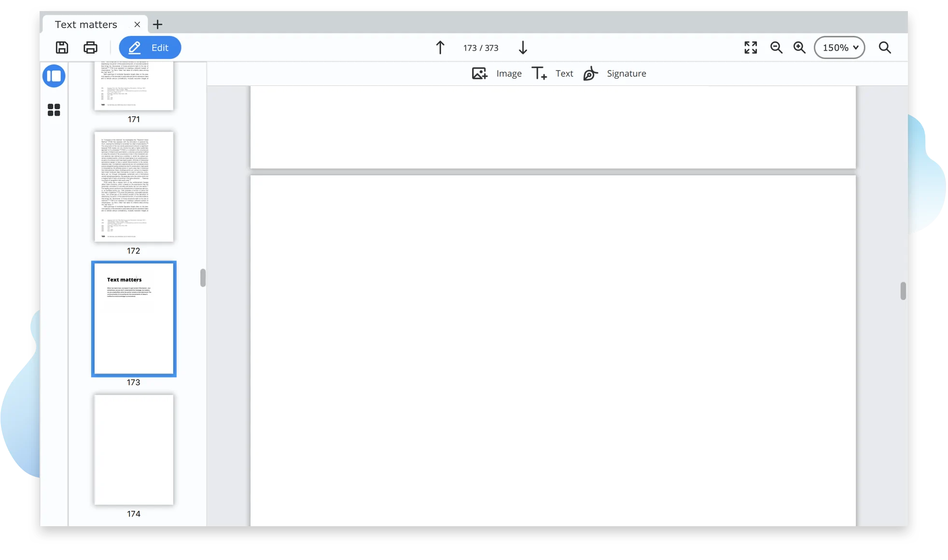Viewport: 948px width, 560px height.
Task: Click the Edit button to enable editing
Action: [x=150, y=47]
